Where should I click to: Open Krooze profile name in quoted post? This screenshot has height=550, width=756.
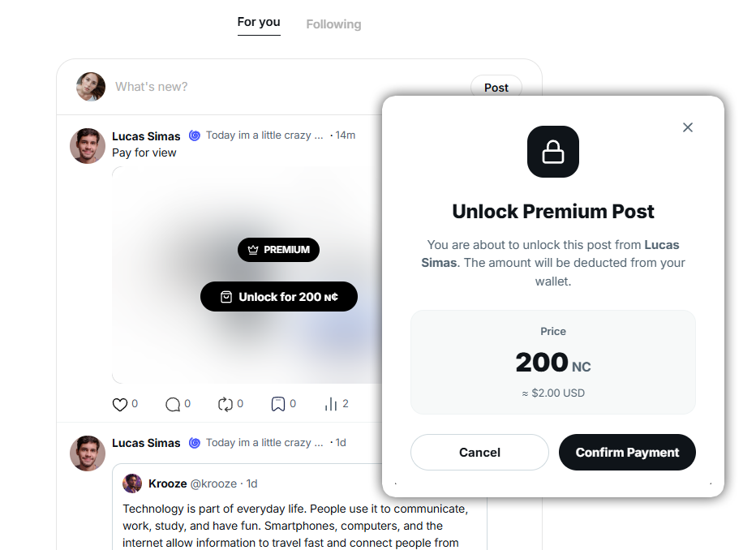click(x=167, y=483)
